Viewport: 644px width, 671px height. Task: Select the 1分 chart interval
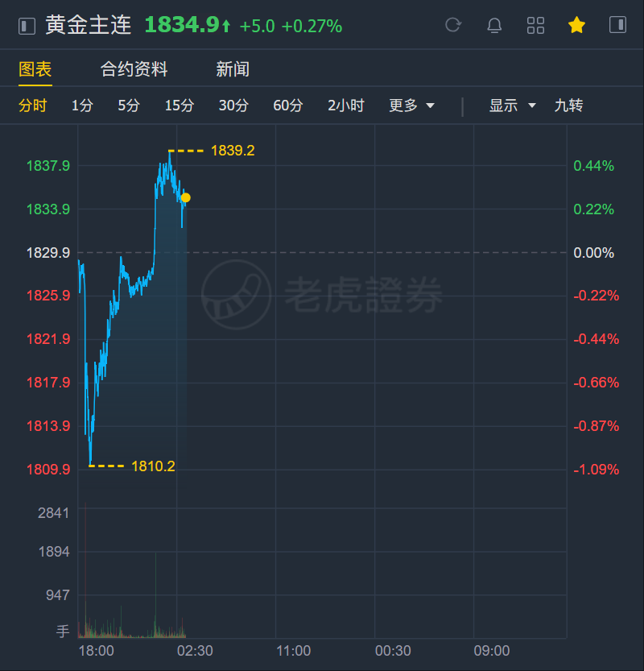click(x=82, y=106)
